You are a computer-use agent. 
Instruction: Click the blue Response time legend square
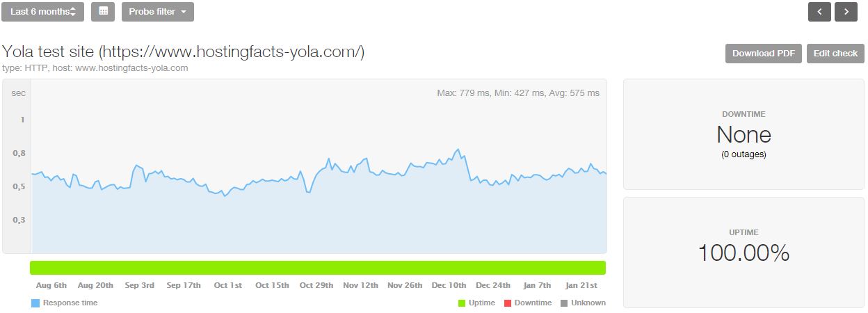click(x=35, y=303)
